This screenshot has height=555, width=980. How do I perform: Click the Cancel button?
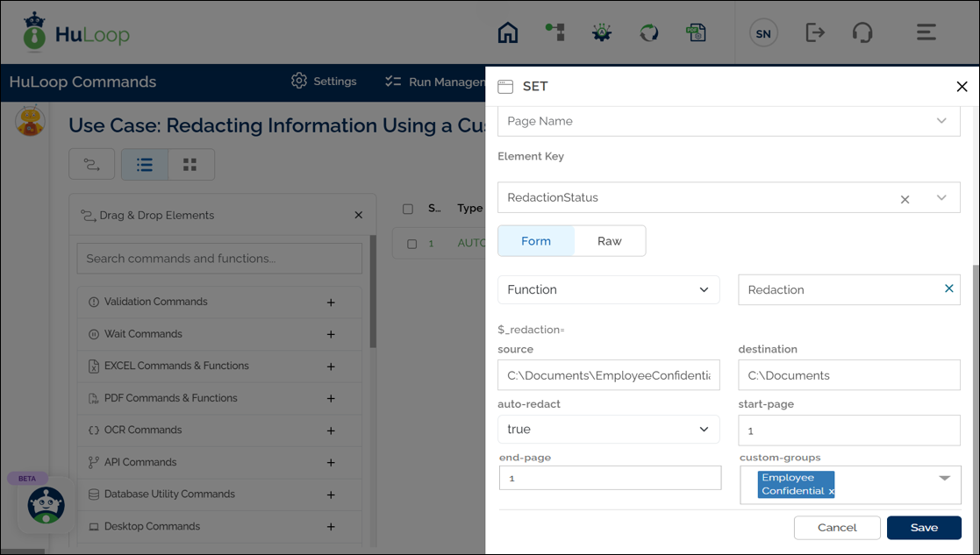tap(836, 528)
